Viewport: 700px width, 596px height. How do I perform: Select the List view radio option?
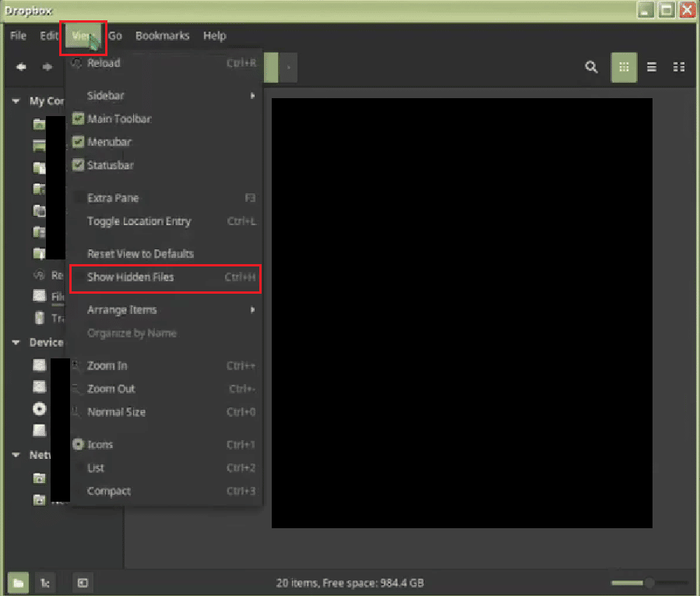tap(166, 468)
